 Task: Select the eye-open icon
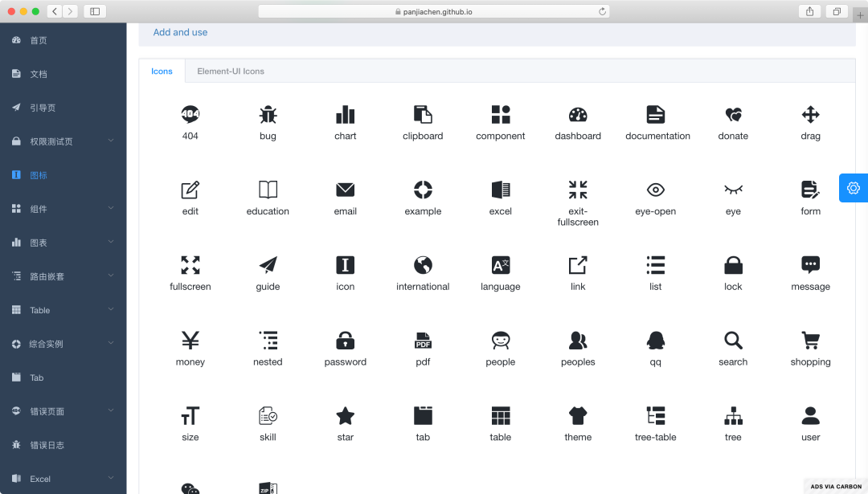click(x=656, y=190)
